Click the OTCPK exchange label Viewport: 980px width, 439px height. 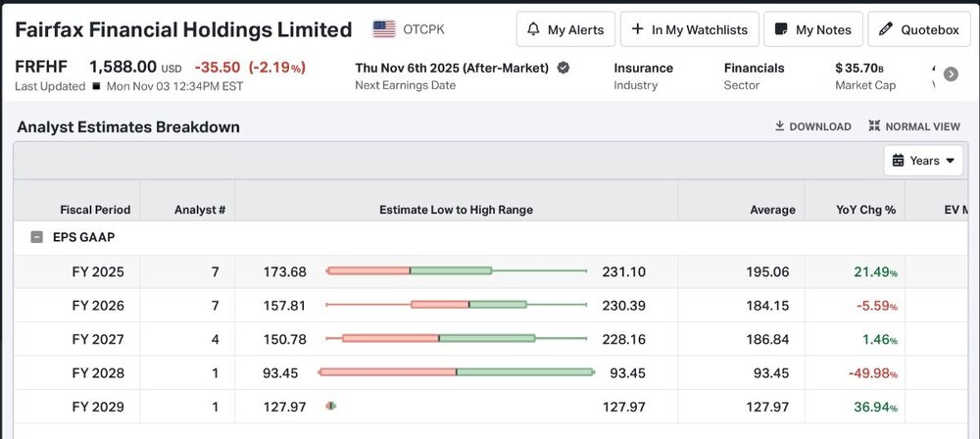423,29
